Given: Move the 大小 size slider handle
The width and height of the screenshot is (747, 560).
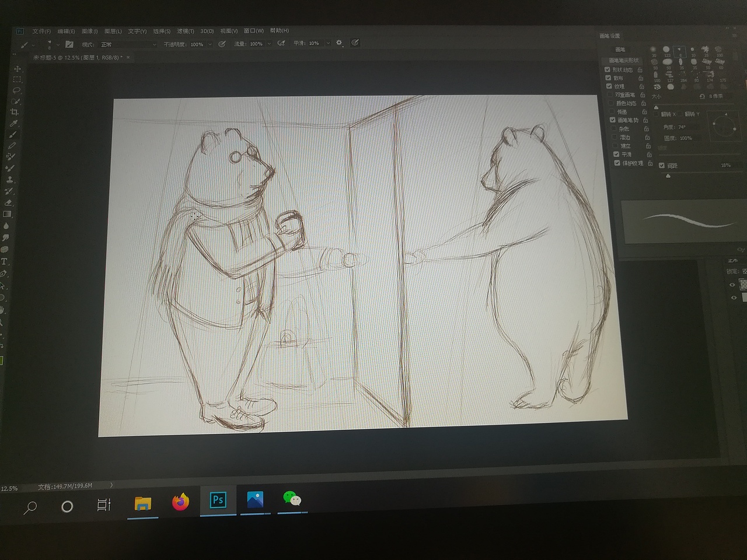Looking at the screenshot, I should pos(656,107).
